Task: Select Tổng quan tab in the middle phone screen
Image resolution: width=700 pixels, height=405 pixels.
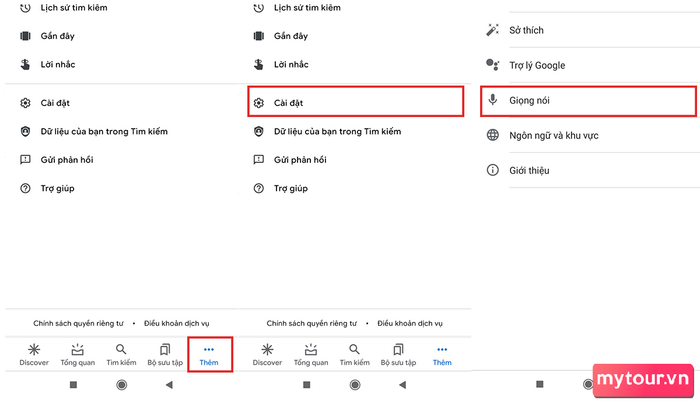Action: (311, 355)
